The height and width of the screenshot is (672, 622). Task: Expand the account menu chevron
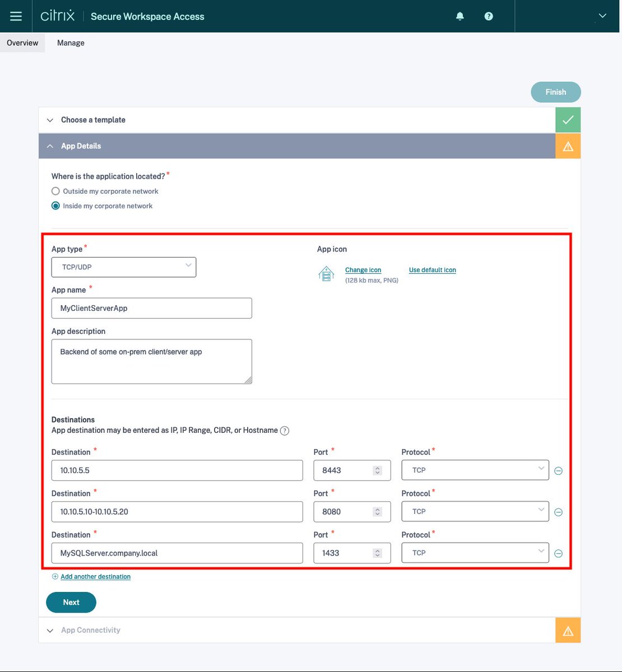[x=602, y=16]
